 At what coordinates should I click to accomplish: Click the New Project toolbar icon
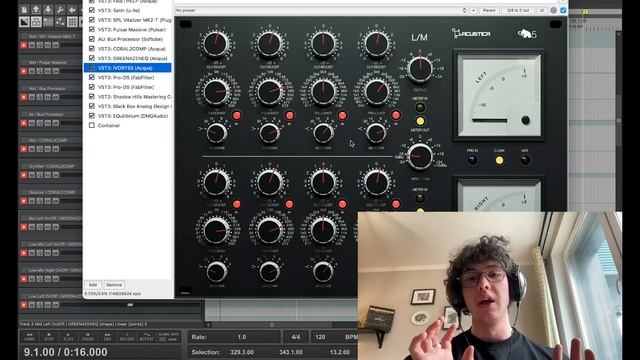tap(24, 9)
